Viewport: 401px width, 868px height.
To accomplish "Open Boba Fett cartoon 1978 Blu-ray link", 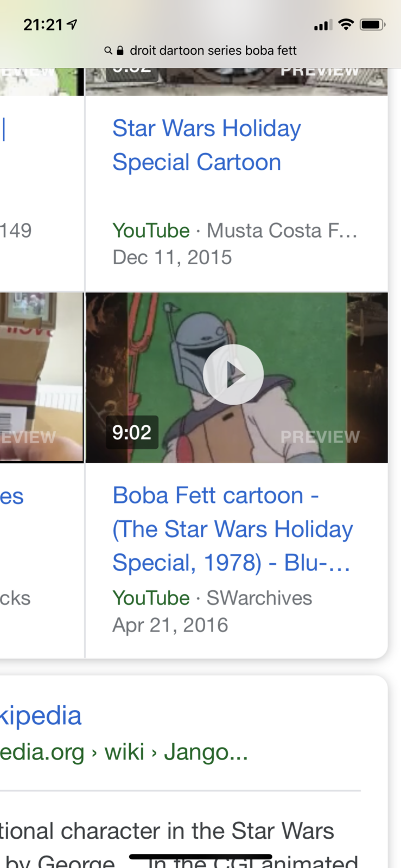I will (232, 529).
